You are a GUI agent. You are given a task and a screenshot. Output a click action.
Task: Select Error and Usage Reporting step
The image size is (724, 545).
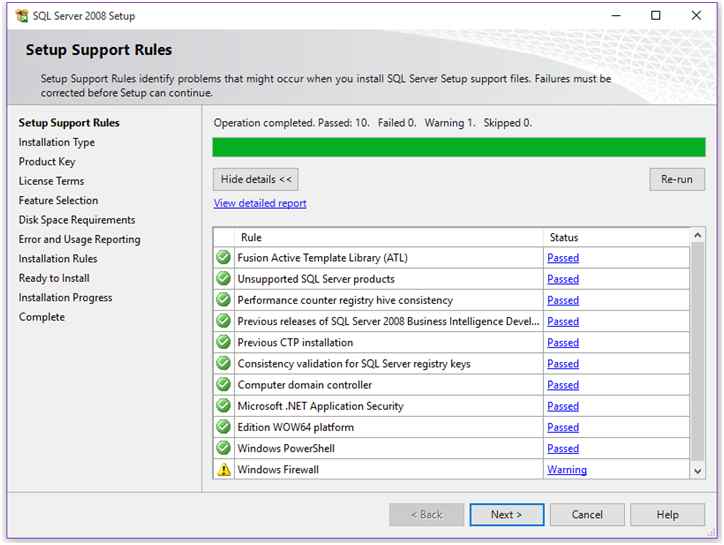pos(79,239)
